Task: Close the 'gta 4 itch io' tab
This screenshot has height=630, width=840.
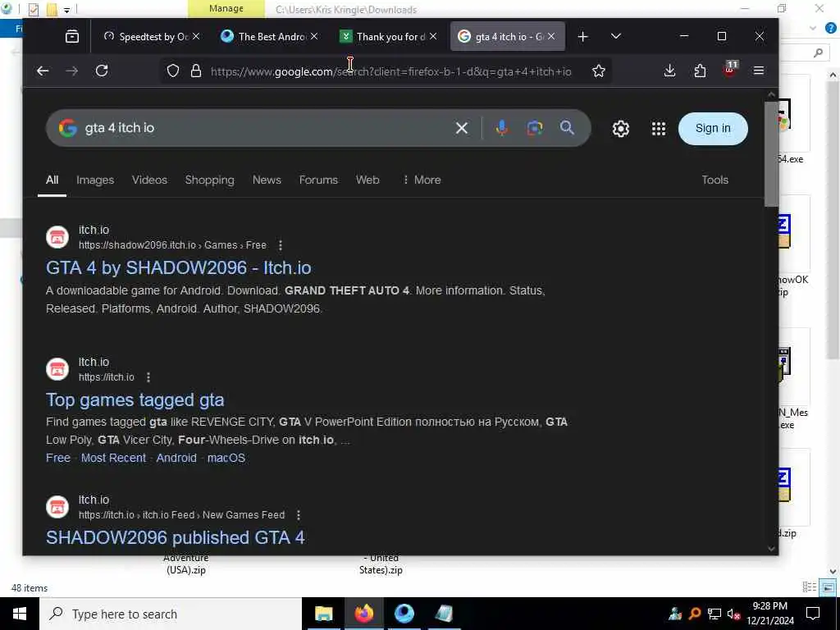Action: tap(551, 36)
